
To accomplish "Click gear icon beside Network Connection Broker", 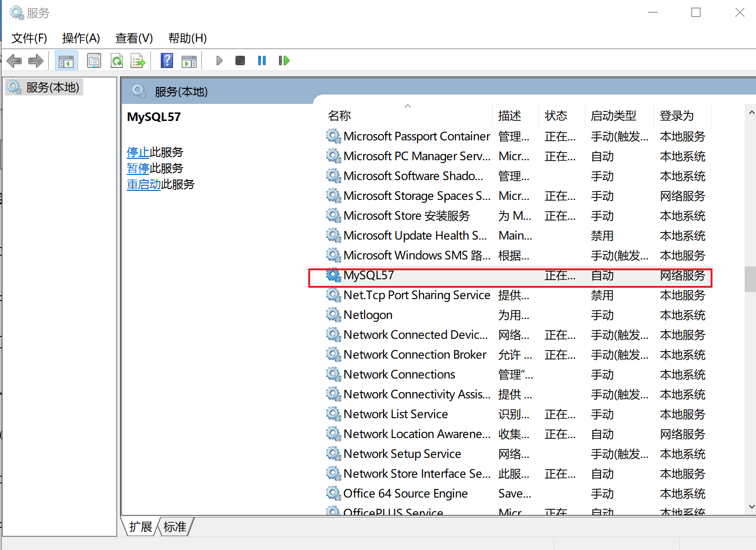I will pyautogui.click(x=333, y=354).
